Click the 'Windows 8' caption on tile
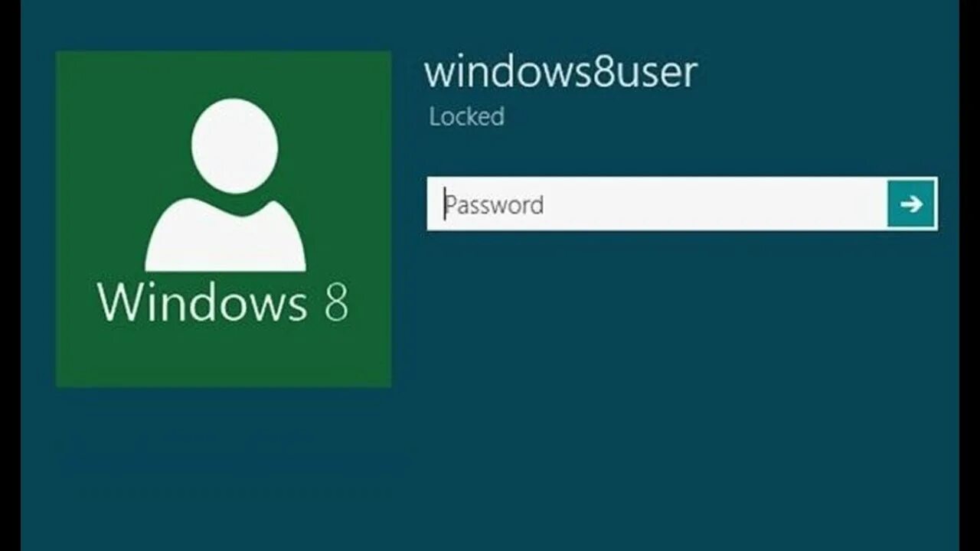This screenshot has width=980, height=551. [x=223, y=302]
